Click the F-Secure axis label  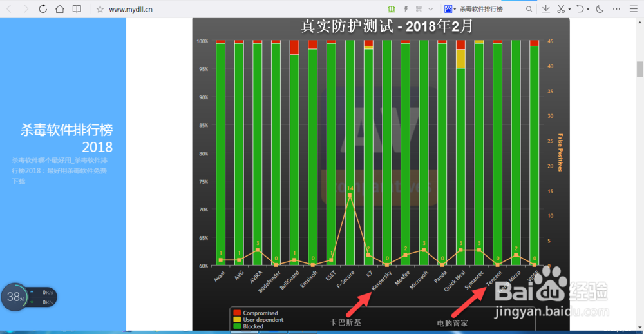[x=346, y=280]
